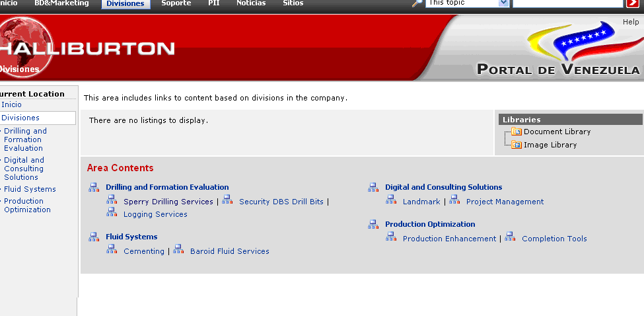Go to Inicio in Current Location sidebar
The width and height of the screenshot is (644, 316).
click(11, 105)
